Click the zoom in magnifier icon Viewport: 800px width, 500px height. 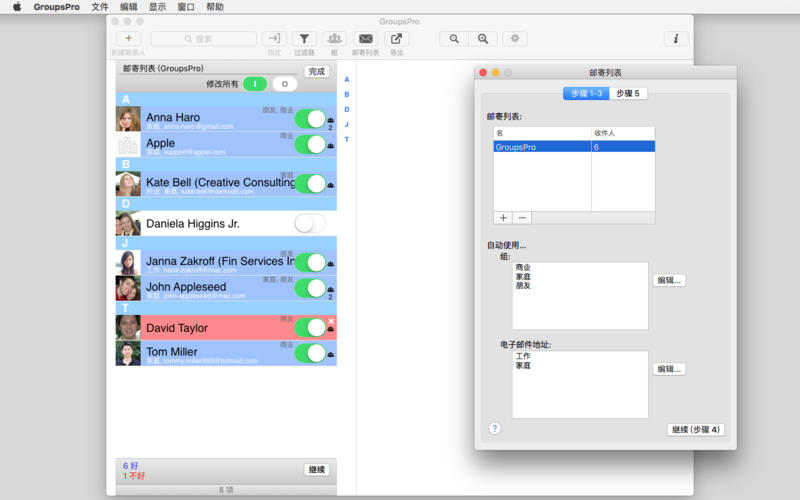tap(483, 38)
